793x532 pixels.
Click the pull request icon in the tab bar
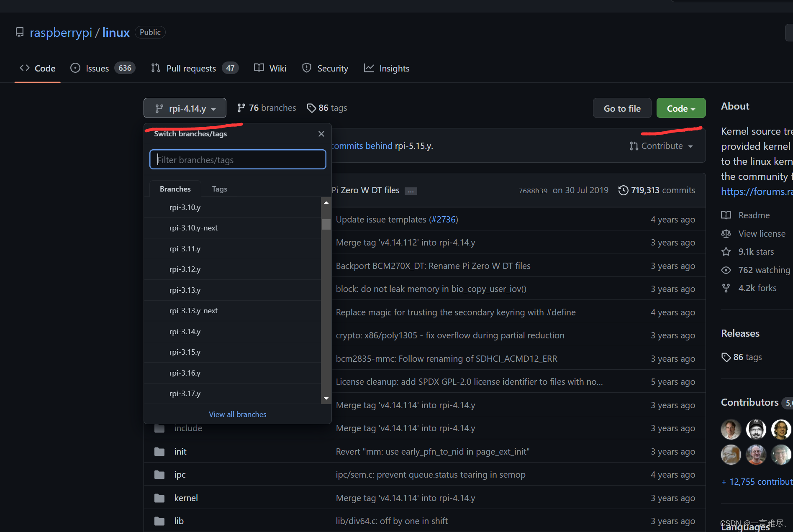click(x=156, y=68)
